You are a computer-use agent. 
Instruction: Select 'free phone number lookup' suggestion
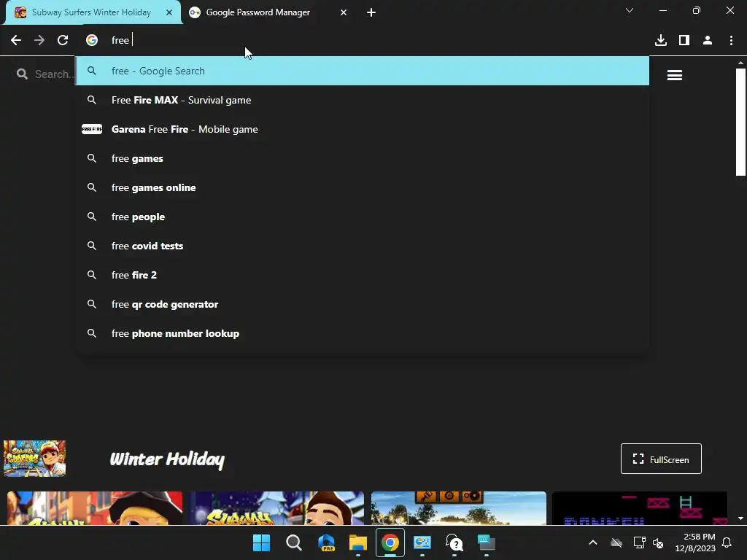click(x=362, y=333)
